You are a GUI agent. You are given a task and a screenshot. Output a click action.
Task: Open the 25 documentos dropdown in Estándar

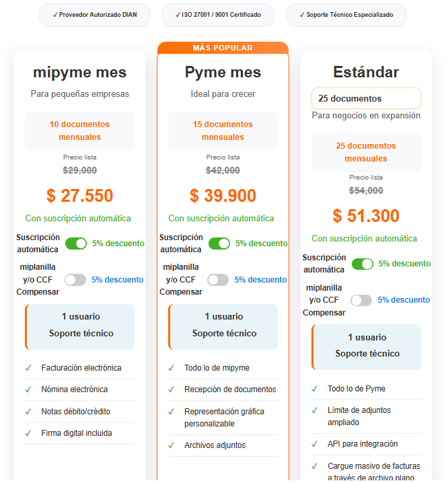point(366,98)
